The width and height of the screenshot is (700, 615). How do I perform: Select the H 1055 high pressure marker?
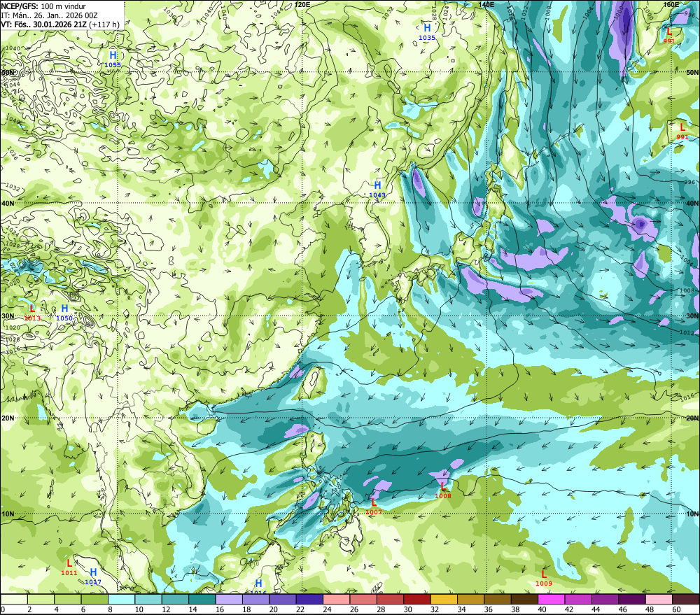[x=113, y=59]
